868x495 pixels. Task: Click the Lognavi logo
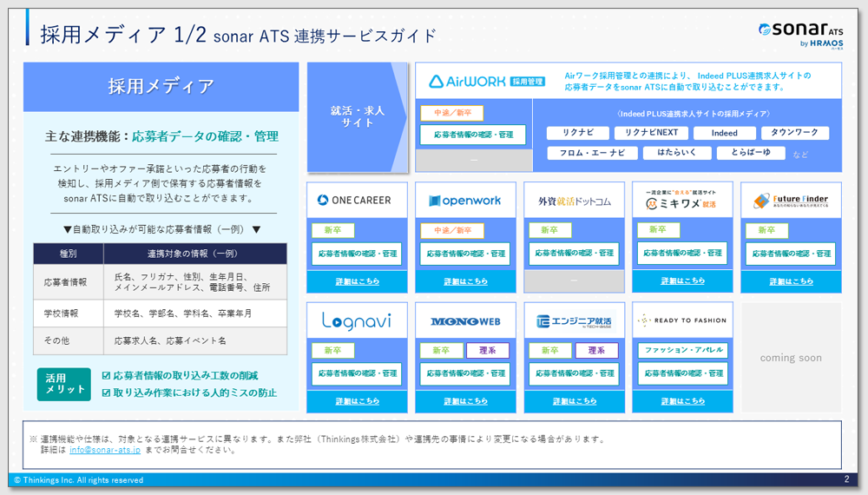coord(357,321)
